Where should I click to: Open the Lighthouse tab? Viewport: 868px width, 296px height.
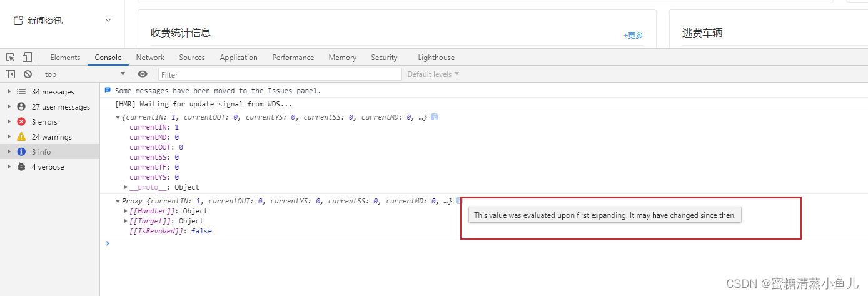437,57
